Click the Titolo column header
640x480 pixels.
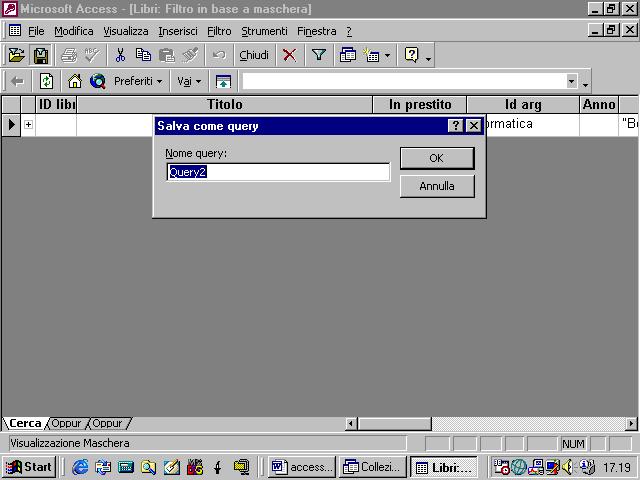[224, 104]
